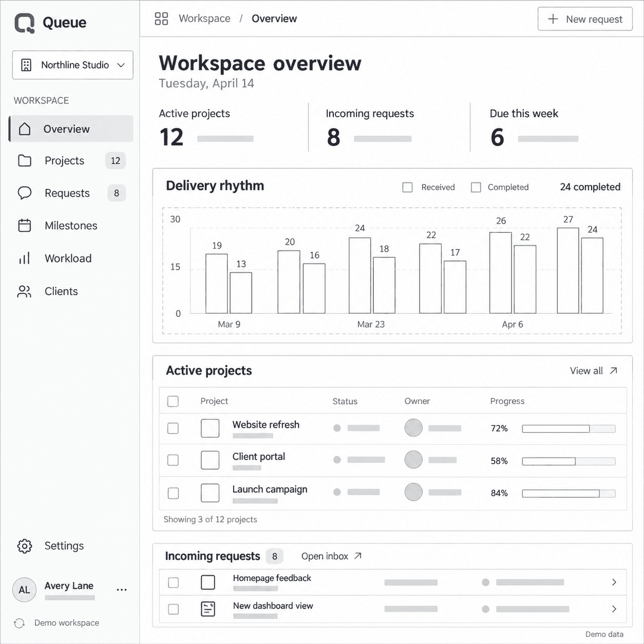
Task: Click the Queue logo icon
Action: [x=25, y=23]
